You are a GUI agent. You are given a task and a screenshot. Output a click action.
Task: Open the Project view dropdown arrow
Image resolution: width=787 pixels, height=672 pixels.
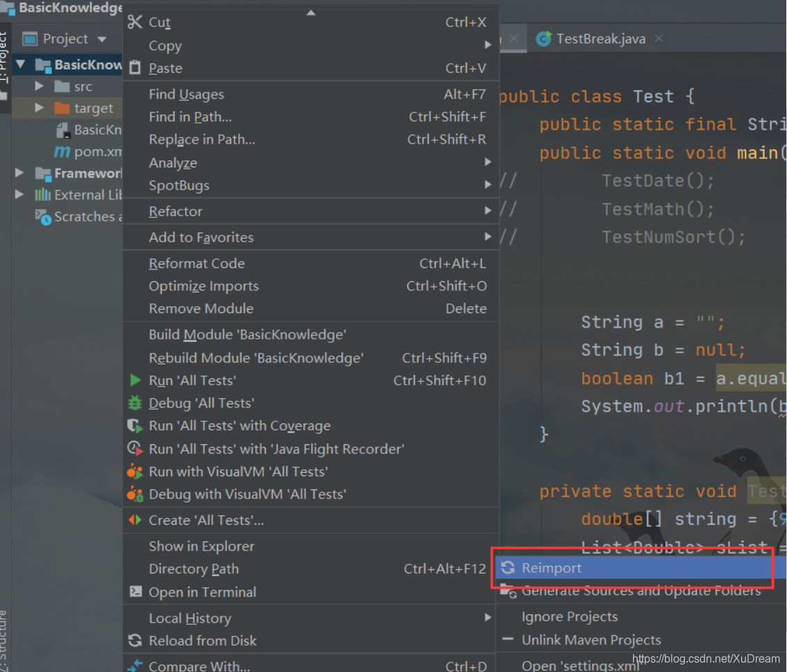click(103, 39)
